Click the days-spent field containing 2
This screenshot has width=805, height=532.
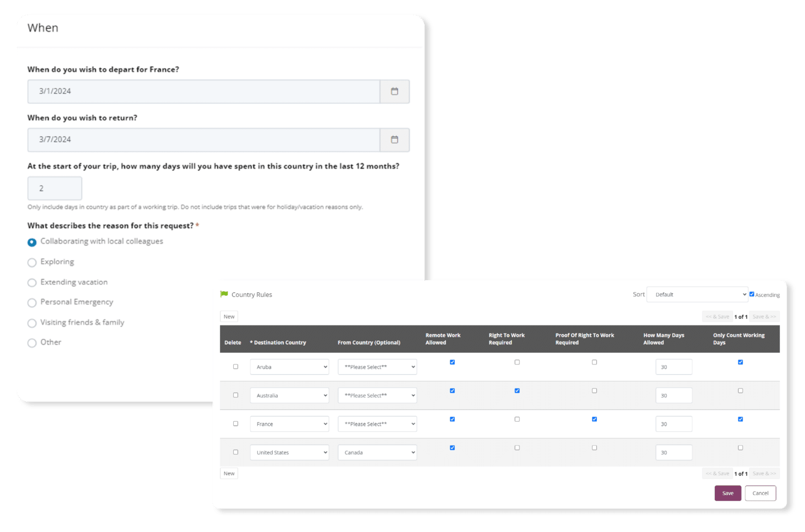pos(55,188)
